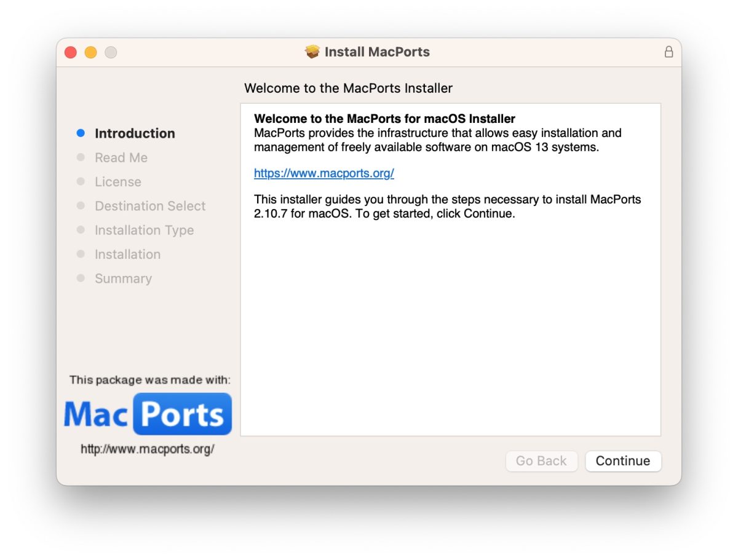
Task: Click the Continue button
Action: (x=623, y=461)
